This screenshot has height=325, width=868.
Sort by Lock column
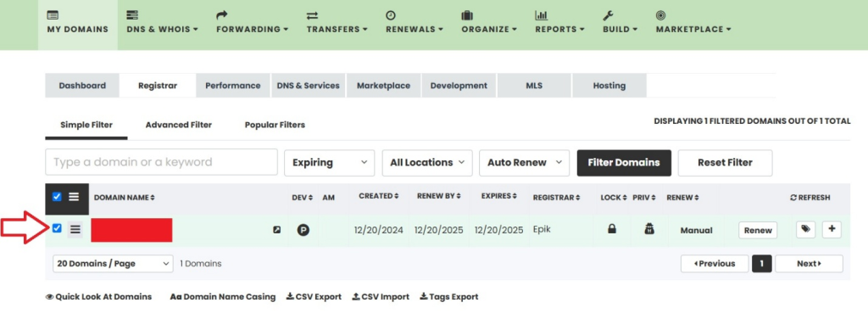click(614, 198)
